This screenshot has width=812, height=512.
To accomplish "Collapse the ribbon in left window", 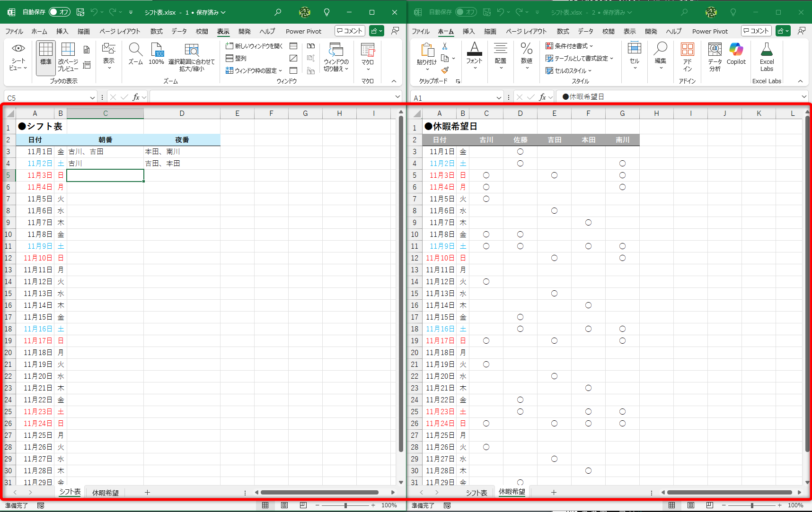I will [x=394, y=81].
